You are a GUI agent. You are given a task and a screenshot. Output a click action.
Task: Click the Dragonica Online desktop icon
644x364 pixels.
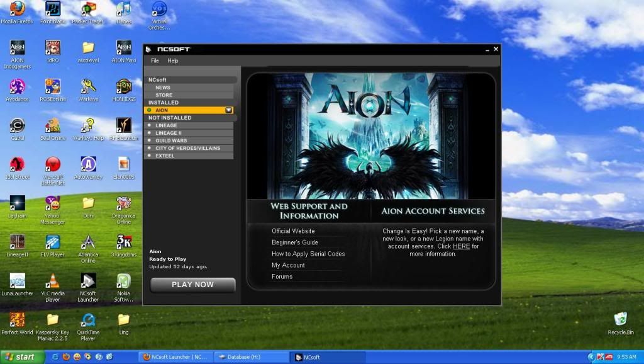click(x=124, y=210)
